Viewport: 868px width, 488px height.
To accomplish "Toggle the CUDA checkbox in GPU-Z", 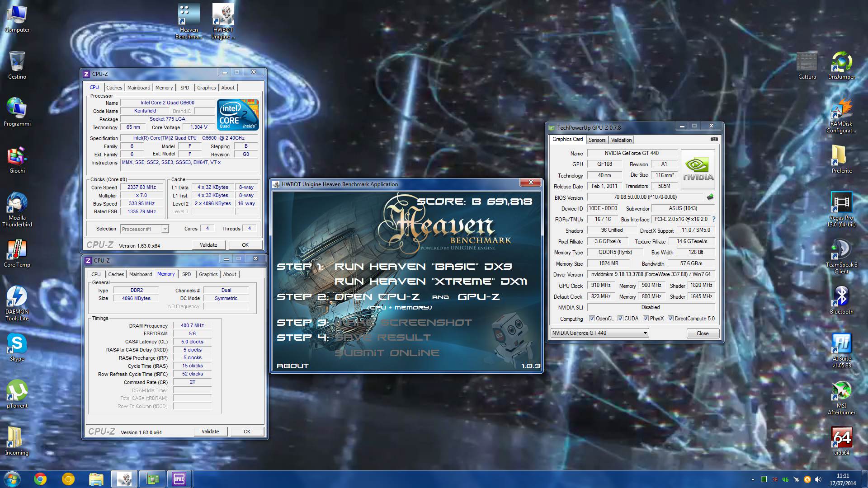I will pyautogui.click(x=620, y=319).
